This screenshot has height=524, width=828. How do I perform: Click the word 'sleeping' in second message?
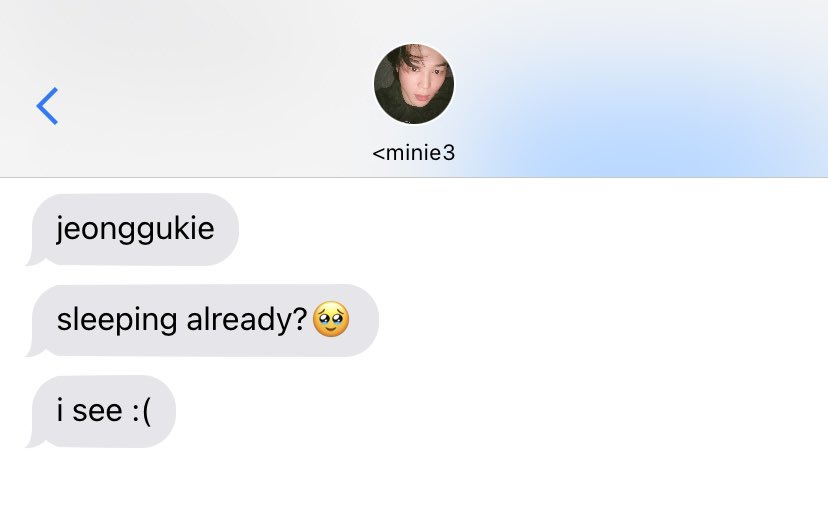(117, 320)
